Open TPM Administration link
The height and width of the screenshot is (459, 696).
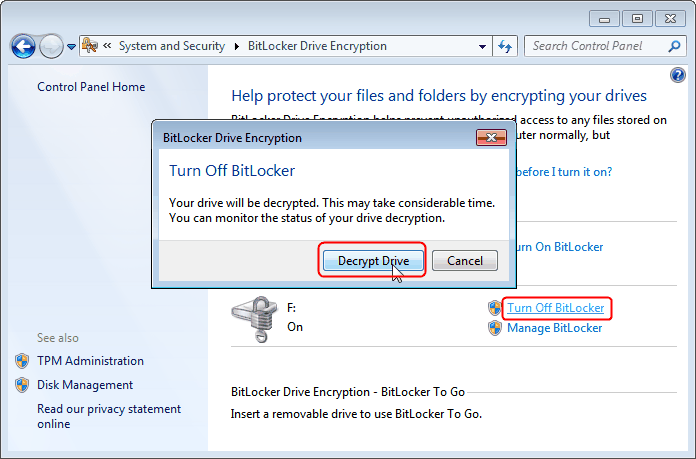90,361
